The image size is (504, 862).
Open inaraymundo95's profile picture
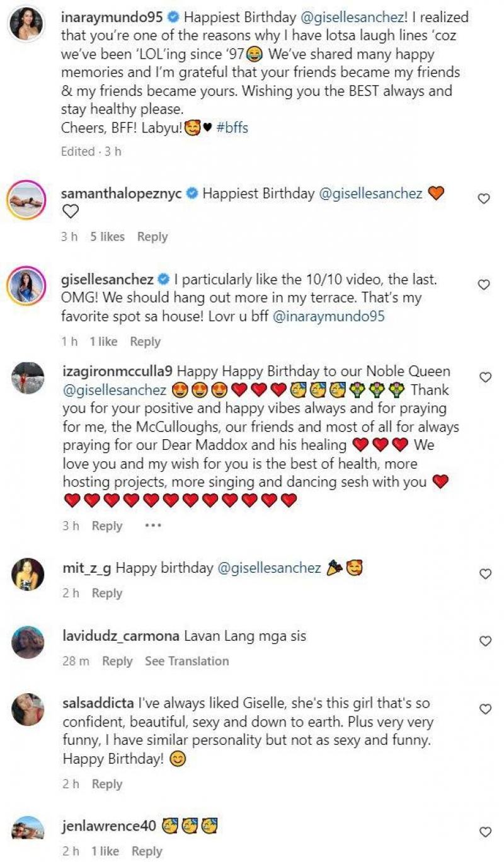(28, 24)
